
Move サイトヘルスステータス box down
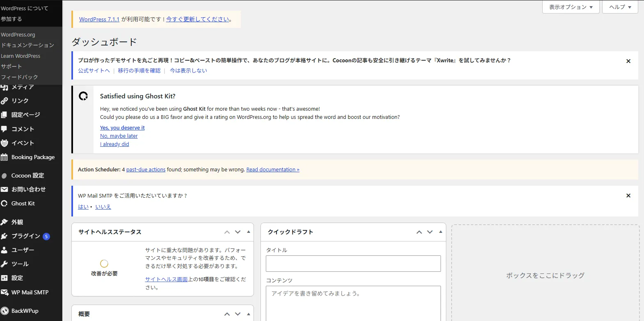(238, 232)
